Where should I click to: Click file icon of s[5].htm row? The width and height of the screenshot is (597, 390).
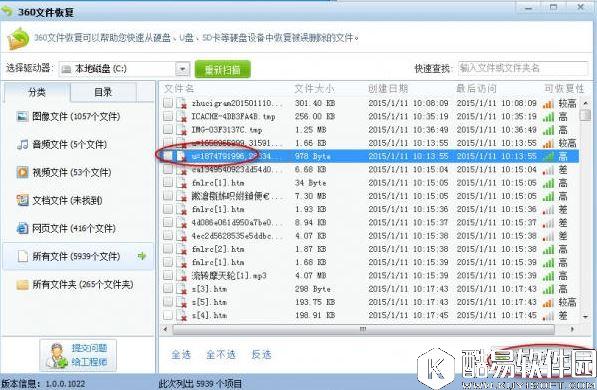pyautogui.click(x=181, y=302)
